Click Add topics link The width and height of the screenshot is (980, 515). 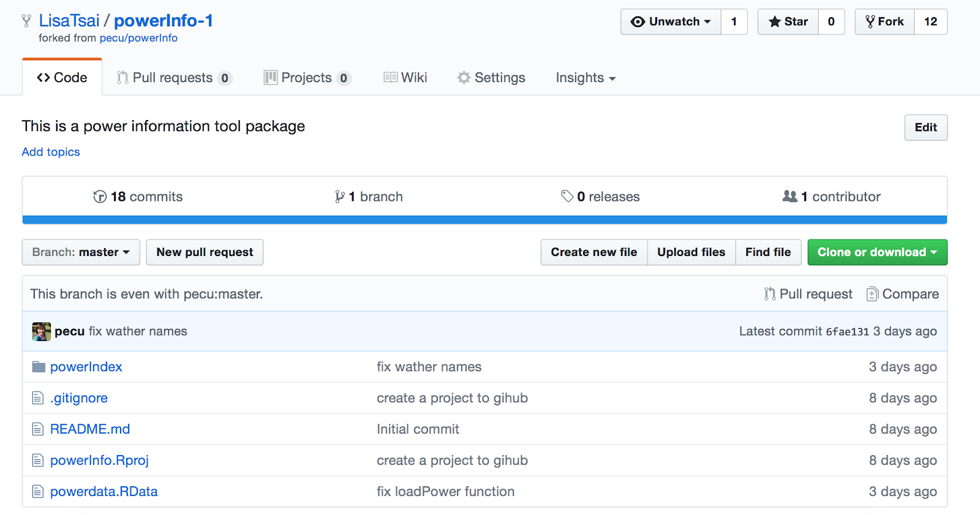(51, 152)
